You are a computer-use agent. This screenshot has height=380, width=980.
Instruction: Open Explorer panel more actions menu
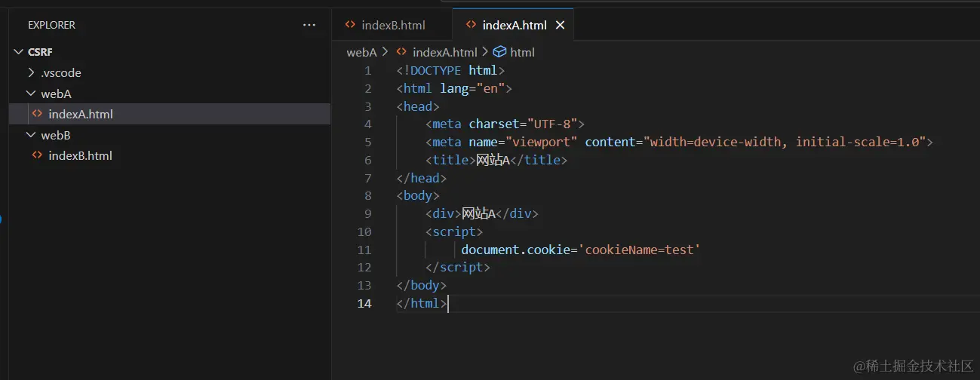[x=309, y=25]
